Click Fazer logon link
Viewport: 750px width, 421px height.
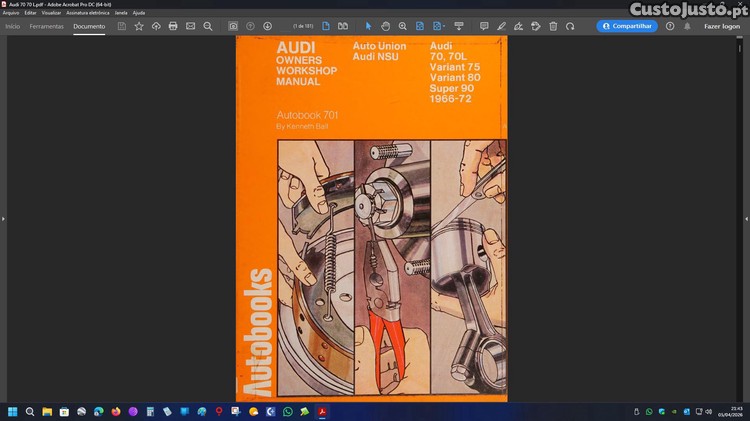tap(722, 26)
